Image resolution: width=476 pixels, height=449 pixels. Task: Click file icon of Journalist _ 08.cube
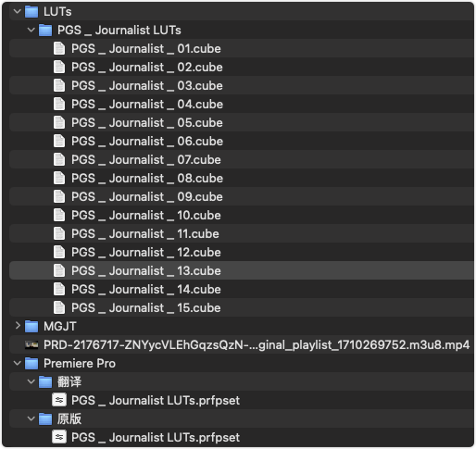(59, 178)
